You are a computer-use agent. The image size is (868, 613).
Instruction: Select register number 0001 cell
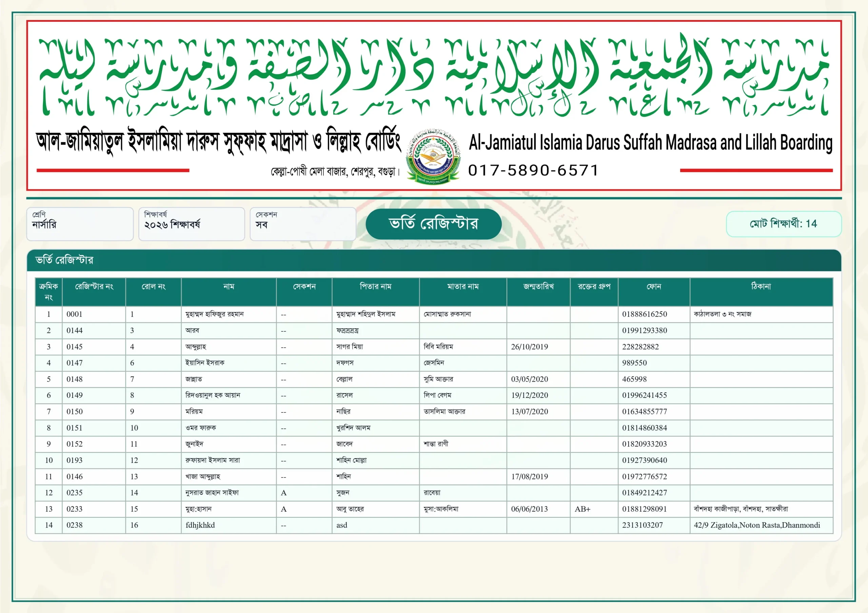coord(94,314)
